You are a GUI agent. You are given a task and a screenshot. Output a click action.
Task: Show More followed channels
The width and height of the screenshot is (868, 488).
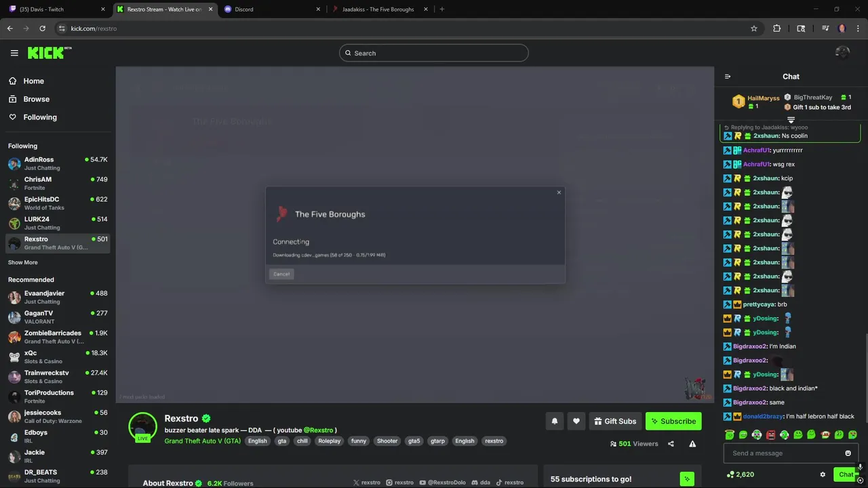tap(23, 262)
